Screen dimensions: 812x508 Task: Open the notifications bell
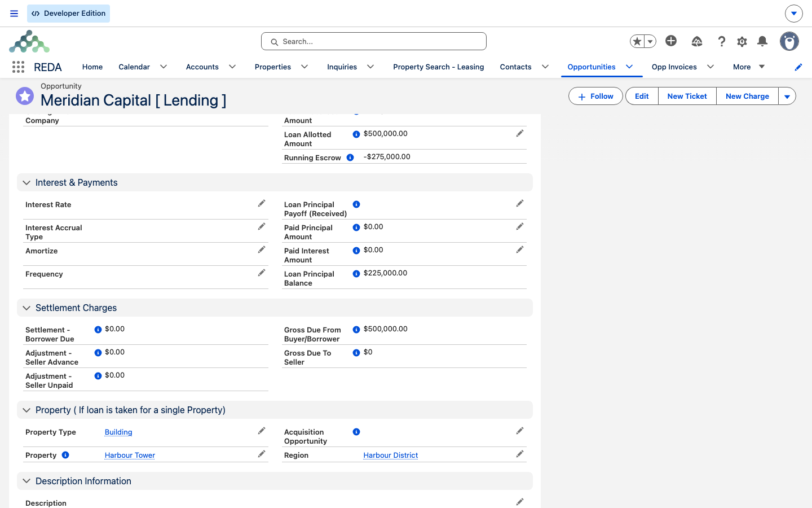tap(762, 41)
